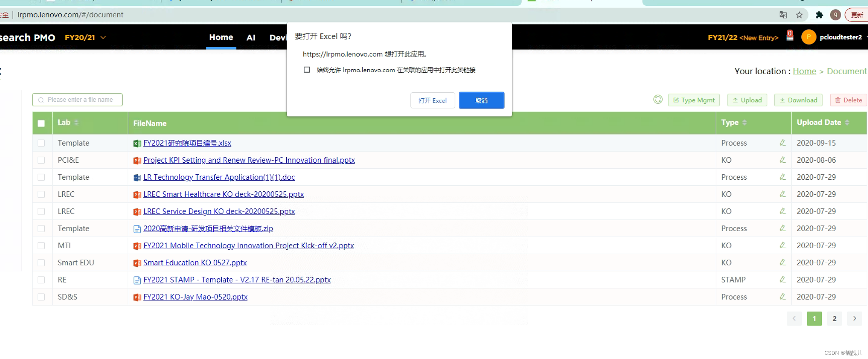Click the PowerPoint icon of Smart Education KO
Image resolution: width=868 pixels, height=359 pixels.
pyautogui.click(x=137, y=263)
